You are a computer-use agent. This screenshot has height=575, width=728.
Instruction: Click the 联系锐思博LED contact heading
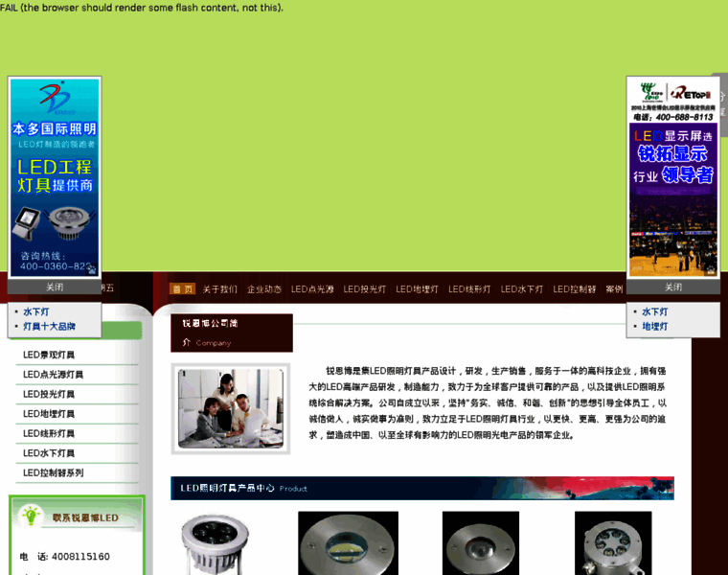click(85, 517)
